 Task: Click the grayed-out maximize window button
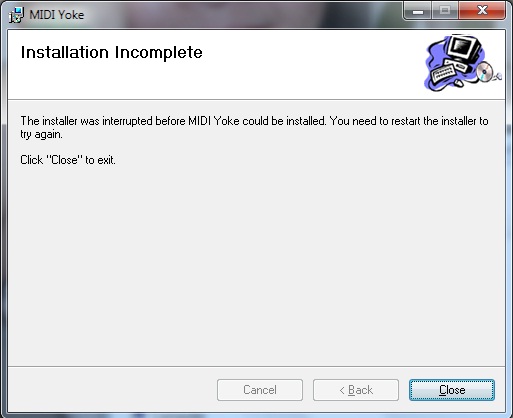(x=445, y=11)
